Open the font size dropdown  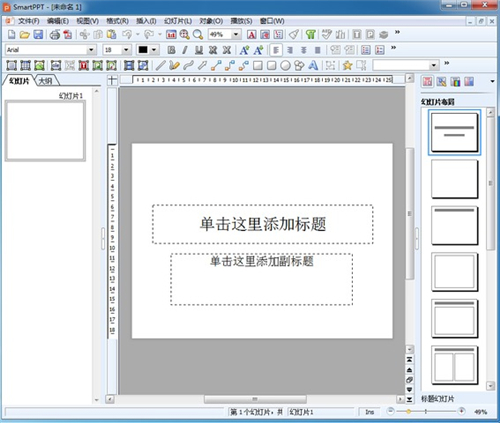click(x=126, y=50)
